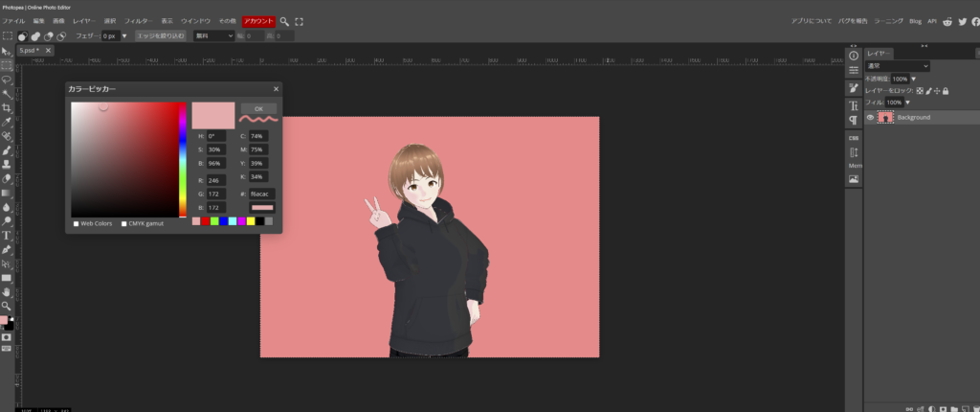Image resolution: width=980 pixels, height=412 pixels.
Task: Pick the blue preset color swatch
Action: [224, 221]
